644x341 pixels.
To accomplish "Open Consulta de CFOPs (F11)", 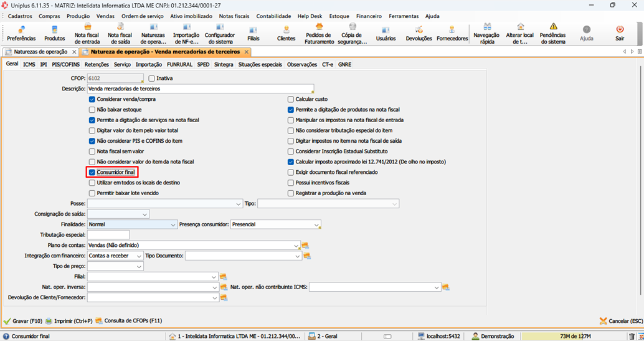I will tap(128, 321).
